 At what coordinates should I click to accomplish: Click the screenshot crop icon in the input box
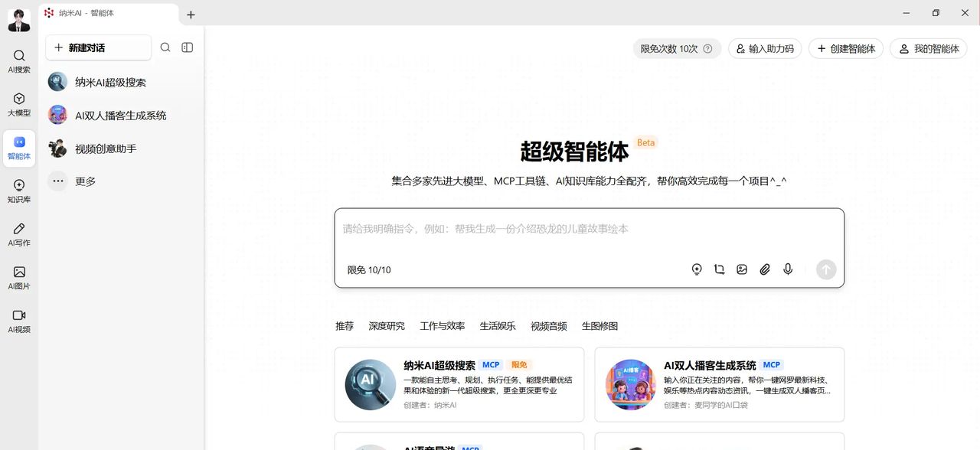(x=719, y=269)
